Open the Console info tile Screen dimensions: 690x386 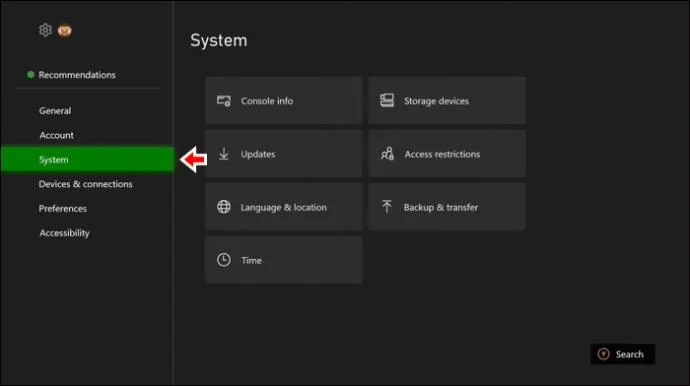tap(283, 100)
